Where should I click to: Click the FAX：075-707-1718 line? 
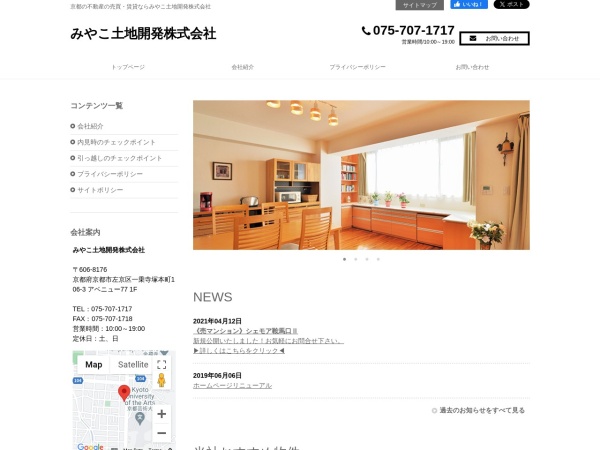coord(102,319)
